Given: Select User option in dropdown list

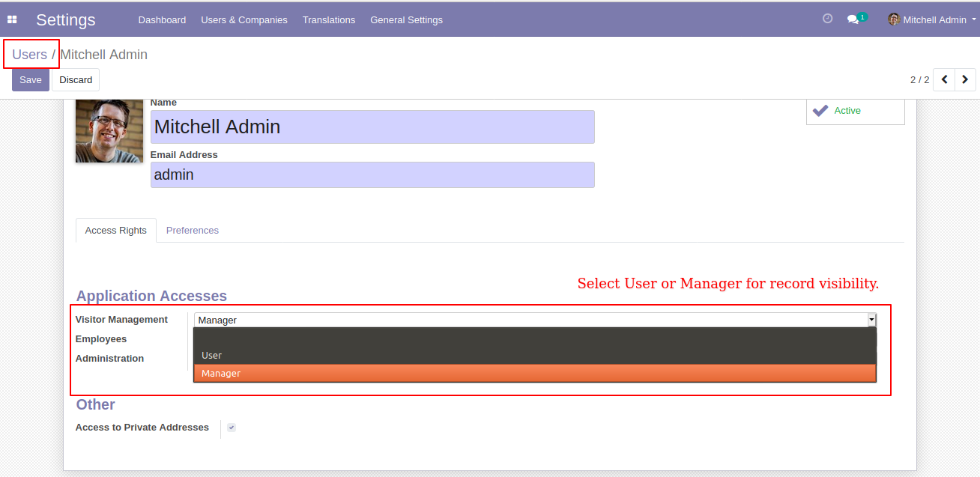Looking at the screenshot, I should 535,356.
